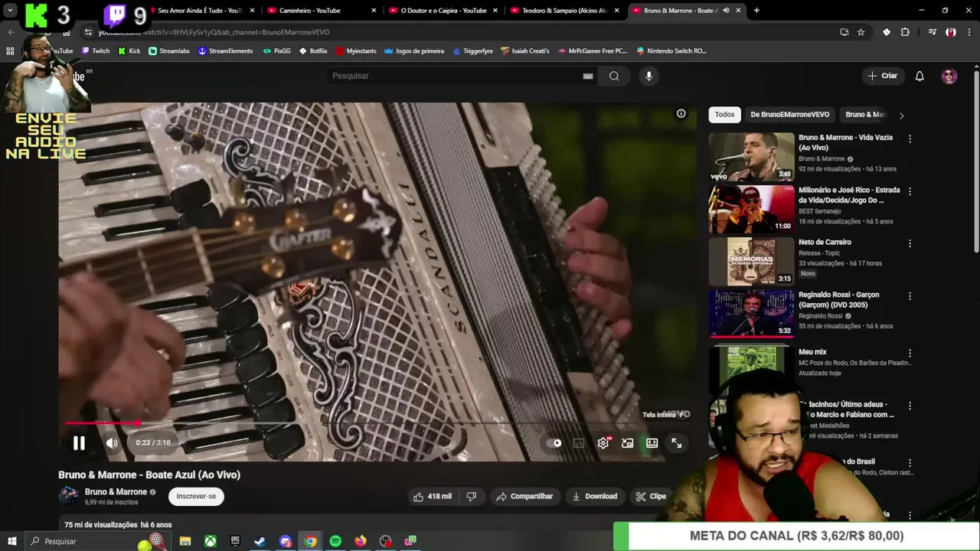Open Steam from the taskbar

(260, 541)
